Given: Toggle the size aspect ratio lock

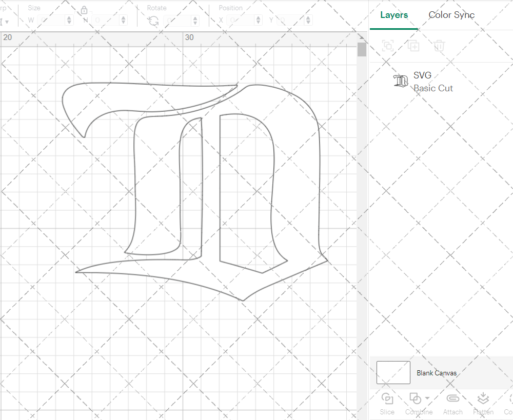Looking at the screenshot, I should pos(84,10).
